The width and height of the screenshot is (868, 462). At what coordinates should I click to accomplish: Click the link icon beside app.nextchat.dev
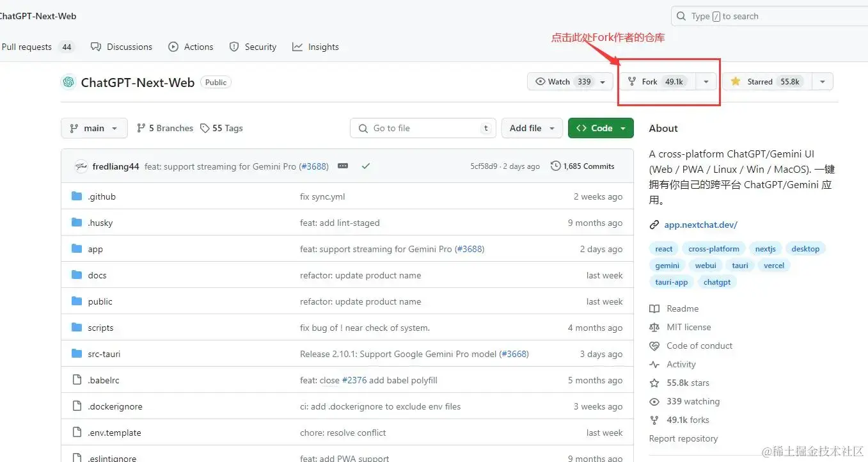(654, 225)
